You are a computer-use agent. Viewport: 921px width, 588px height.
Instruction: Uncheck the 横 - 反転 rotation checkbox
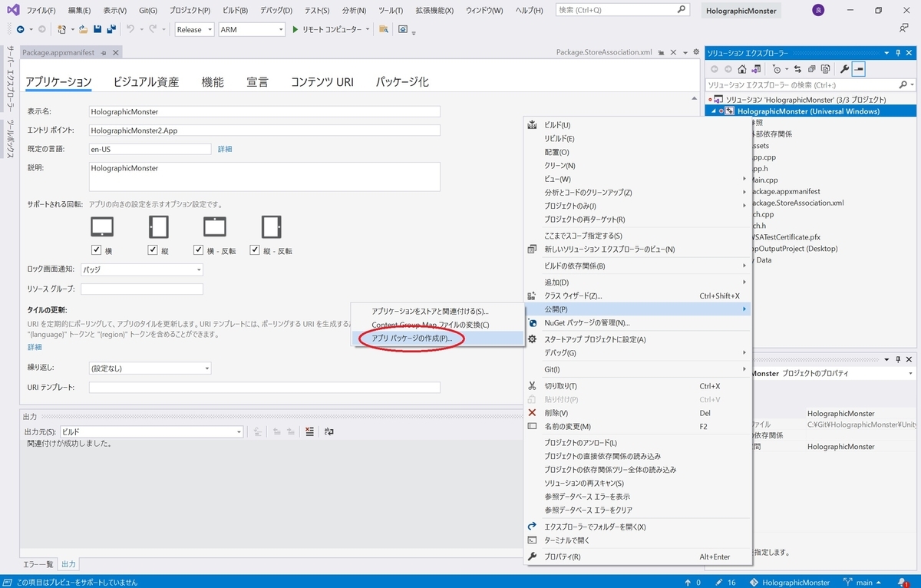tap(199, 250)
